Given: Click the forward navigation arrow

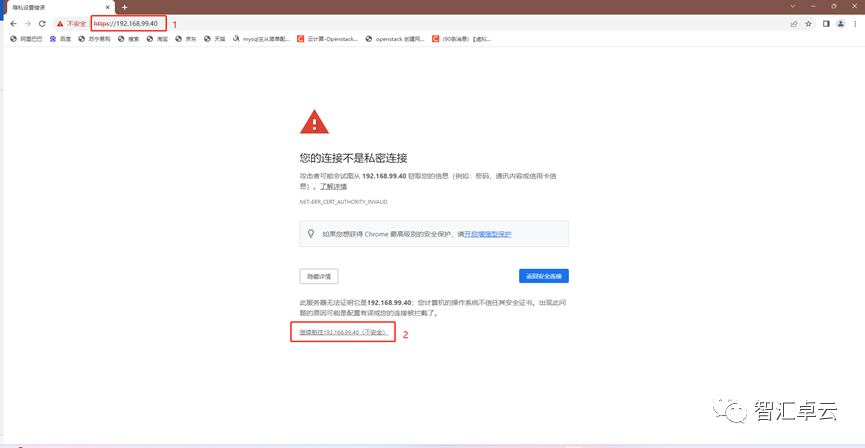Looking at the screenshot, I should [28, 24].
